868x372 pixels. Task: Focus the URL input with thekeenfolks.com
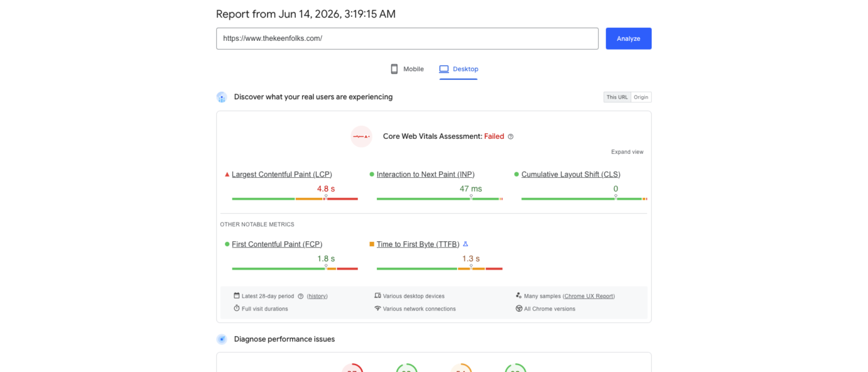click(x=407, y=38)
